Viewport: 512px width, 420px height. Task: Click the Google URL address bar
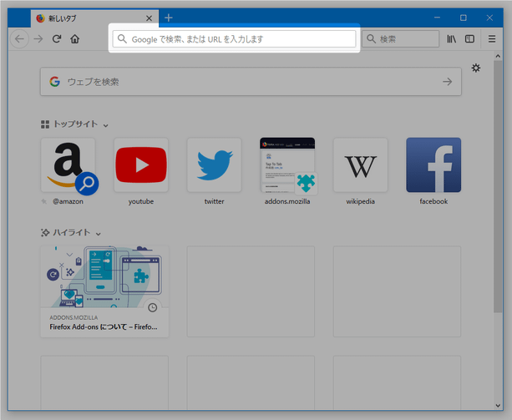(234, 39)
